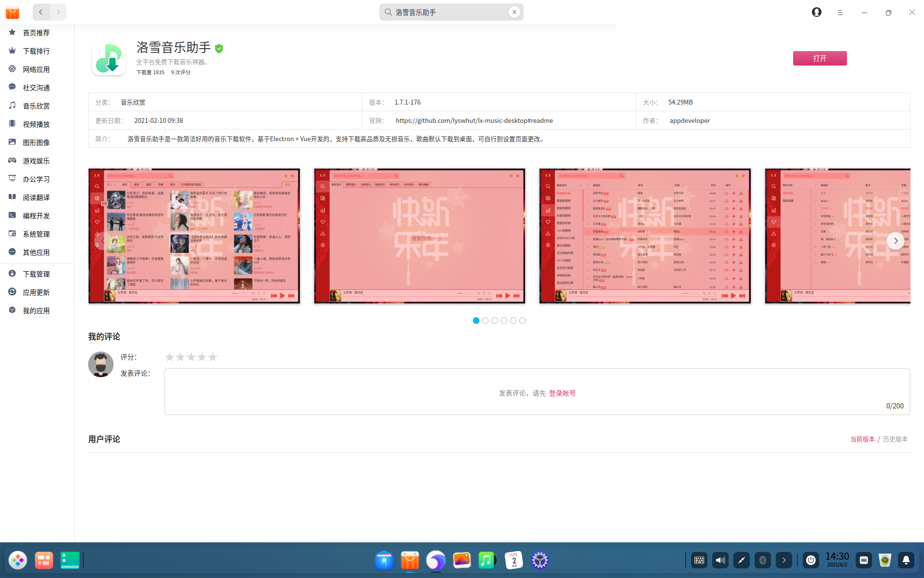Expand the dock tray arrow
This screenshot has width=924, height=578.
click(x=783, y=560)
